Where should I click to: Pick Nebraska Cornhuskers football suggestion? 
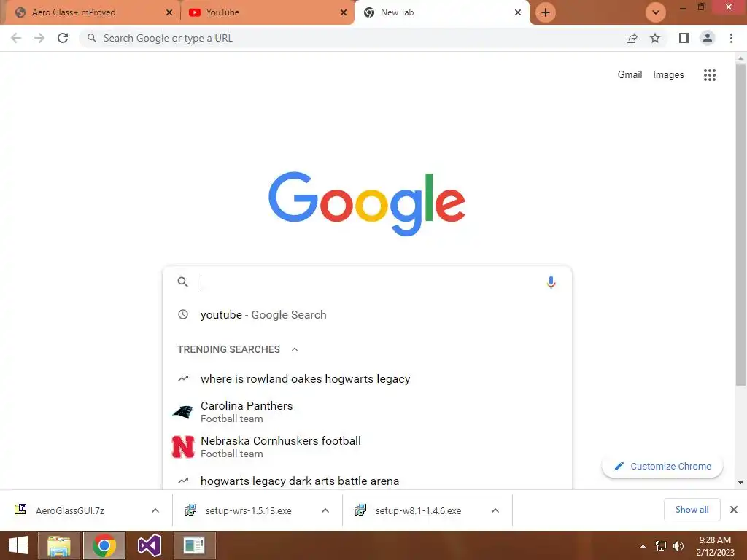click(367, 447)
